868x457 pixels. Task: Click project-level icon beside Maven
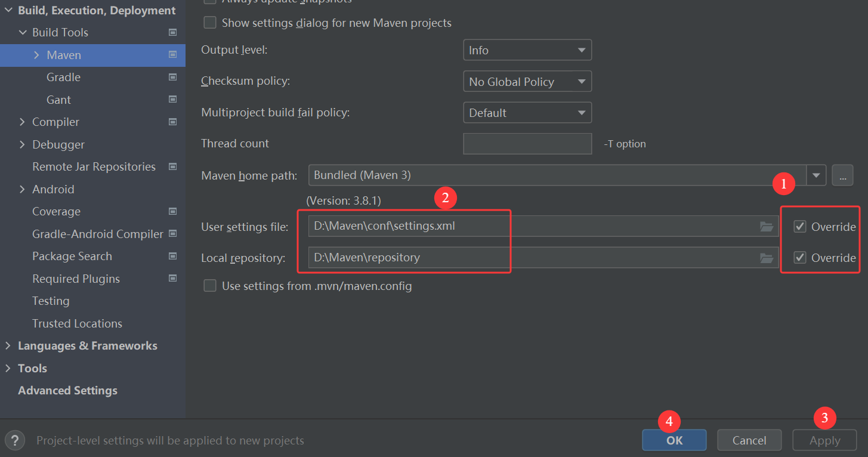pos(172,55)
